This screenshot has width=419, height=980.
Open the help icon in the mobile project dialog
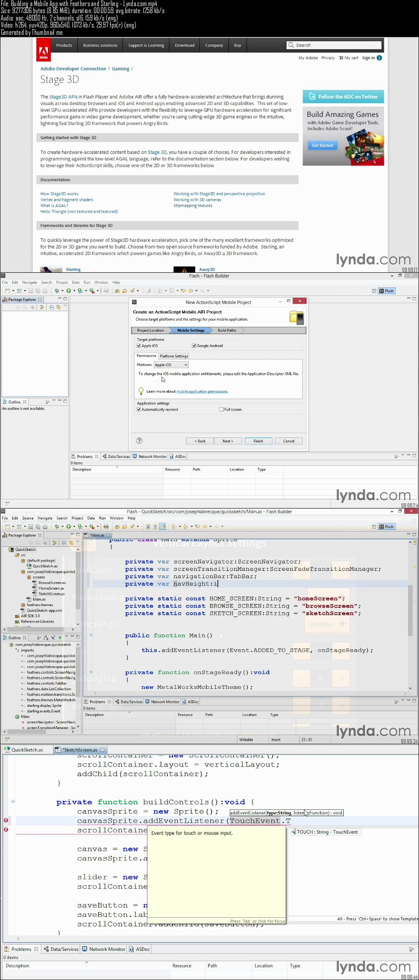pos(139,441)
